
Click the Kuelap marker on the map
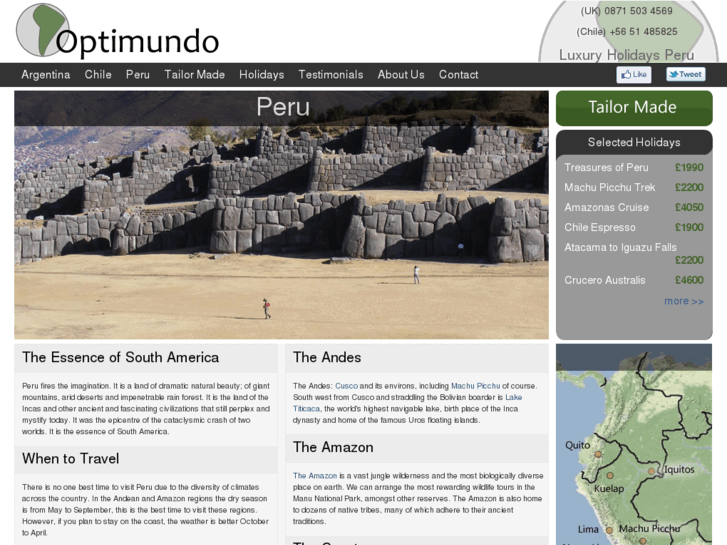tap(610, 475)
